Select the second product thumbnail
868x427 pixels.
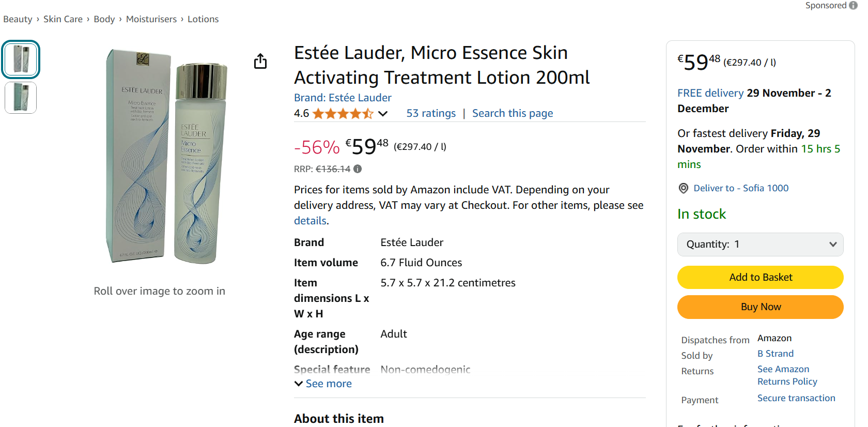pos(21,98)
